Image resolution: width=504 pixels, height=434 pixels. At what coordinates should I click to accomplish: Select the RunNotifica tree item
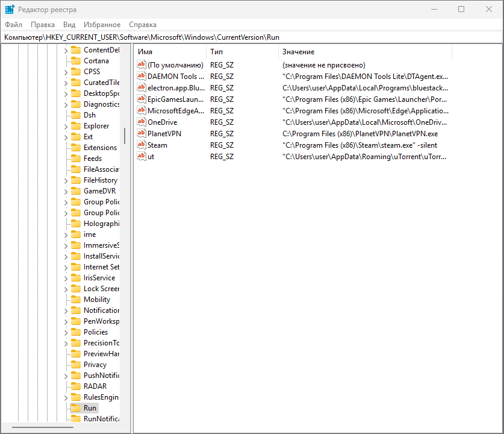[101, 419]
